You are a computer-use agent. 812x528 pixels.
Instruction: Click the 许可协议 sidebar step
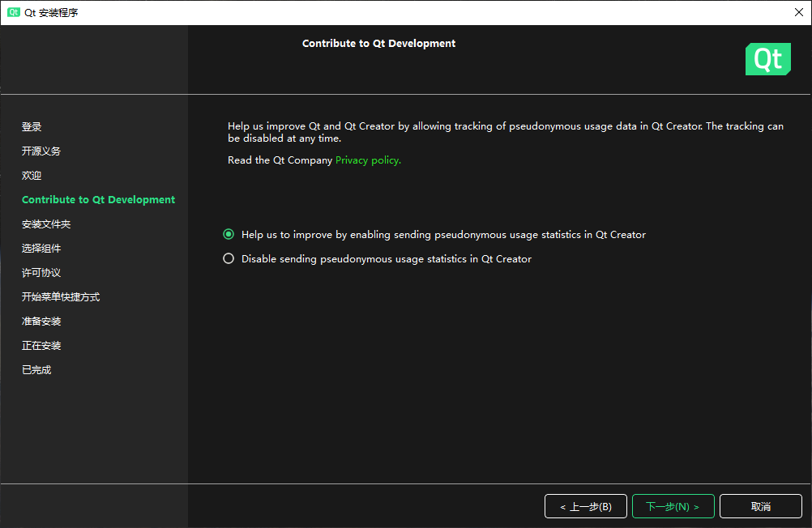(41, 273)
